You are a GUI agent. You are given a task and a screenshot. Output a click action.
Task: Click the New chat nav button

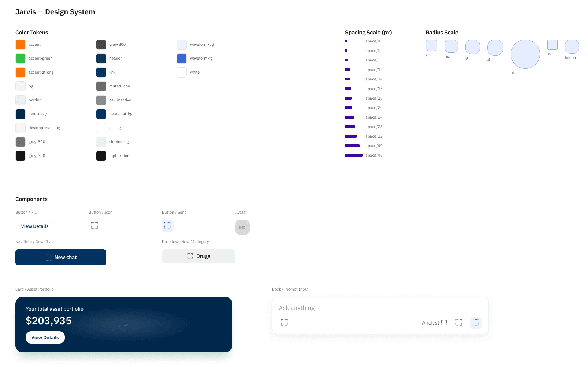click(x=61, y=257)
